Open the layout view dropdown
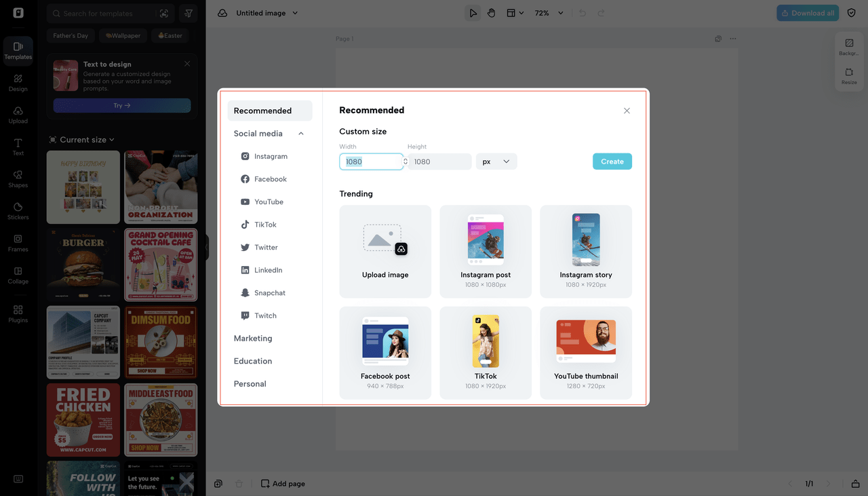Viewport: 868px width, 496px height. tap(515, 13)
